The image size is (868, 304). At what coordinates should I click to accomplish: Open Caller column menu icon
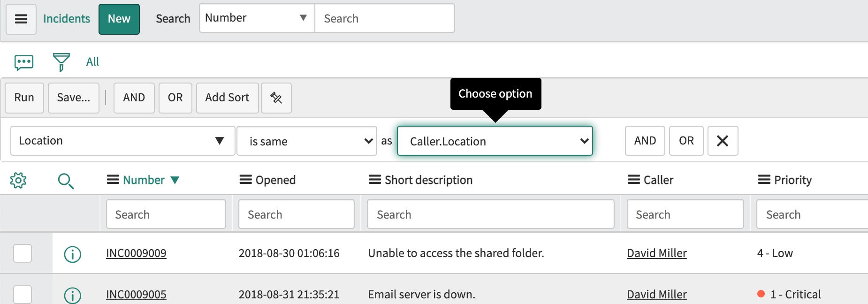coord(634,180)
